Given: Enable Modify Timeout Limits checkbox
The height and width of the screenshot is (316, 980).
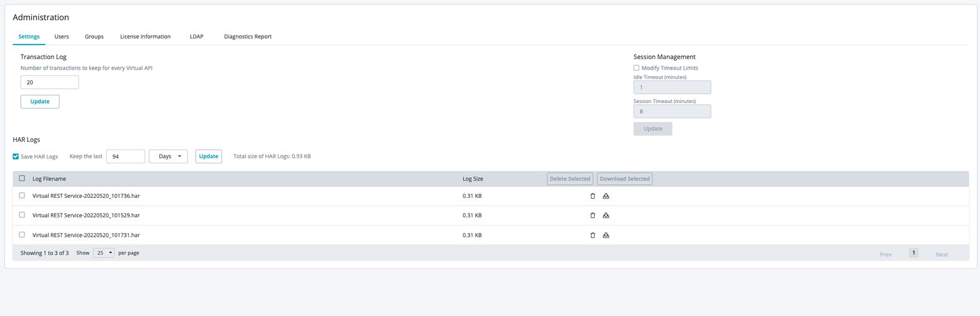Looking at the screenshot, I should (x=636, y=68).
